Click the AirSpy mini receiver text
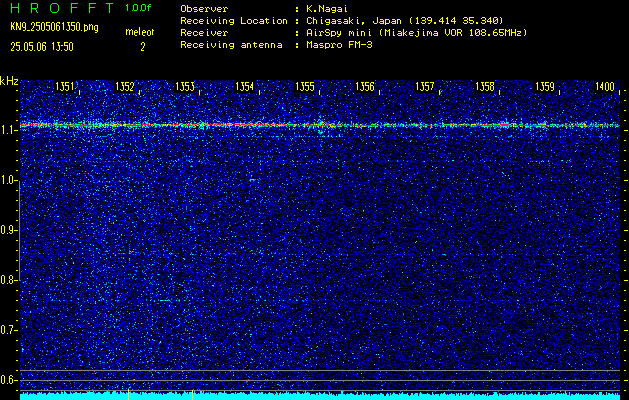Viewport: 629px width, 400px height. click(x=417, y=32)
